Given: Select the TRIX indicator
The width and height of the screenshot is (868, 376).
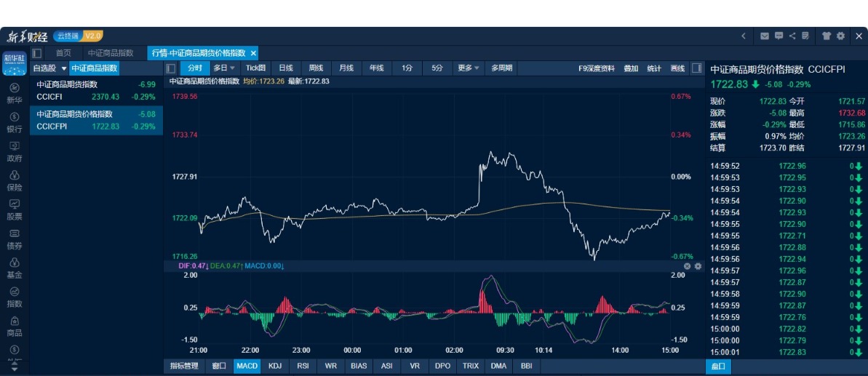Looking at the screenshot, I should (471, 366).
